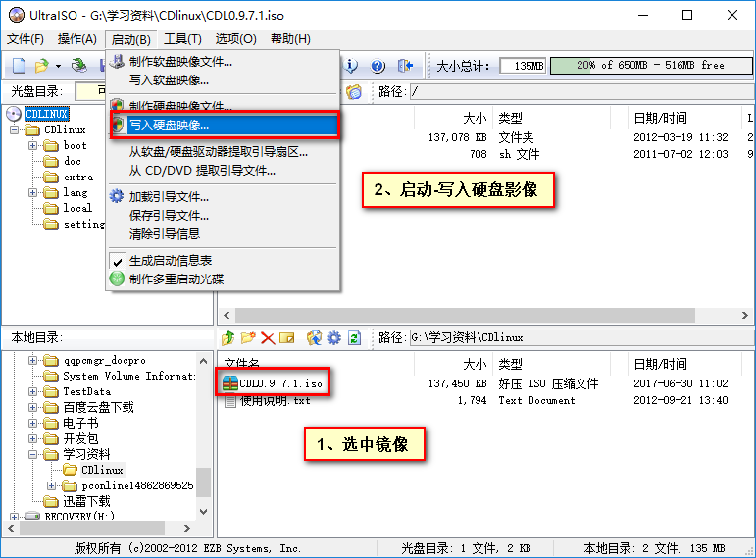Click the Go Up folder icon in local toolbar
The image size is (756, 558).
point(228,338)
